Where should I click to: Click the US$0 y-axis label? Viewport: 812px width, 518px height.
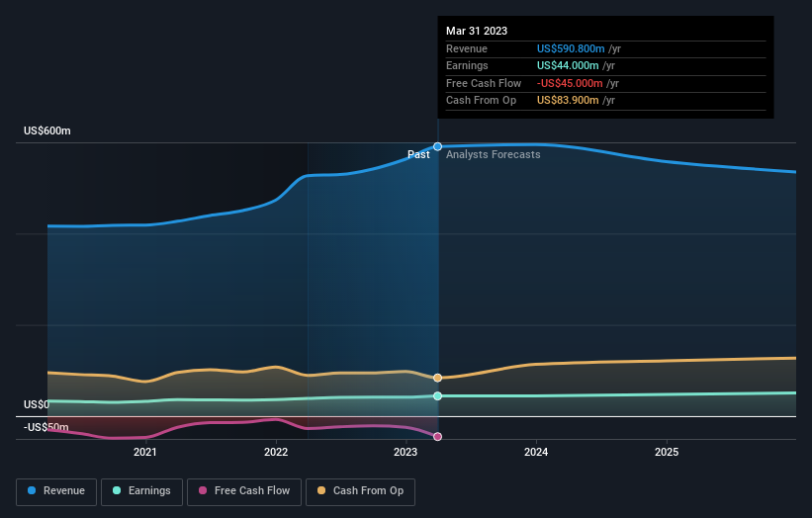click(37, 404)
